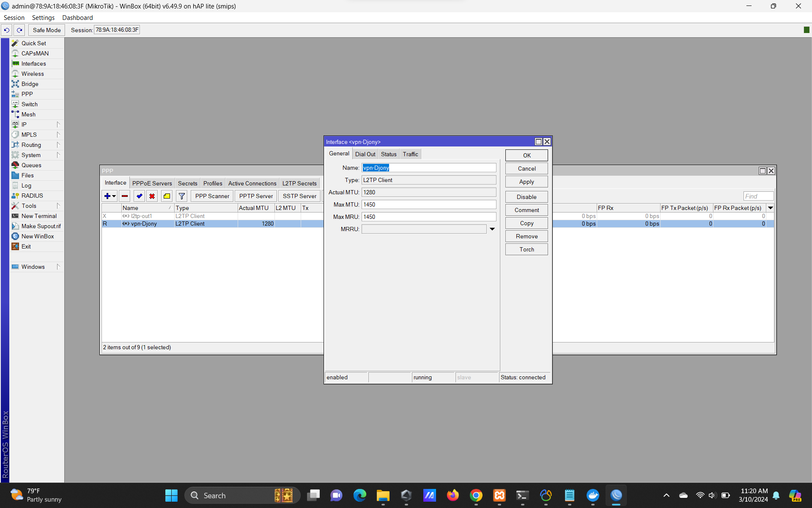This screenshot has height=508, width=812.
Task: Open New WinBox
Action: tap(37, 236)
